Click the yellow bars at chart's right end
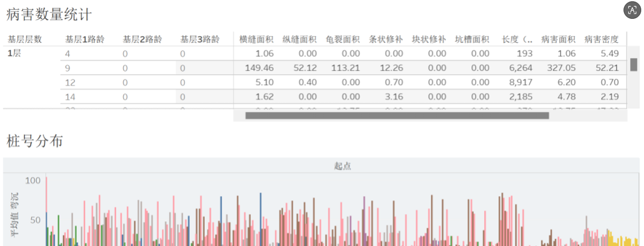 (x=623, y=239)
